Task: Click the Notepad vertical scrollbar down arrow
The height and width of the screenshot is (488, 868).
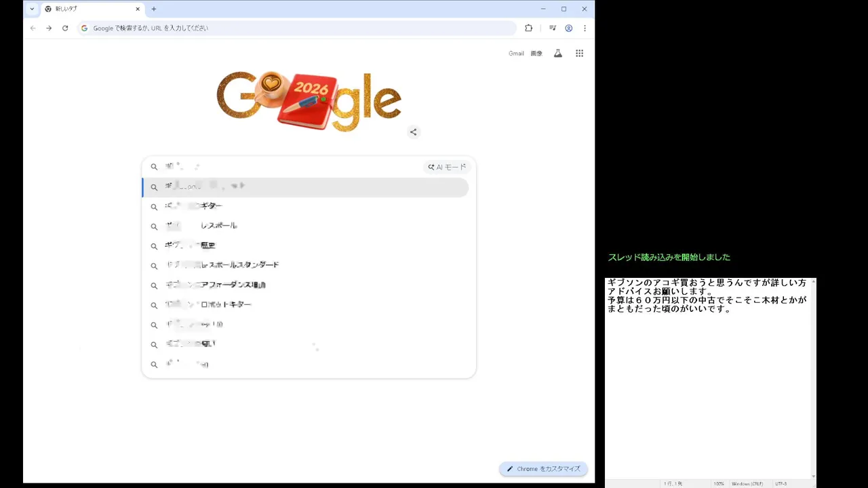Action: pos(814,476)
